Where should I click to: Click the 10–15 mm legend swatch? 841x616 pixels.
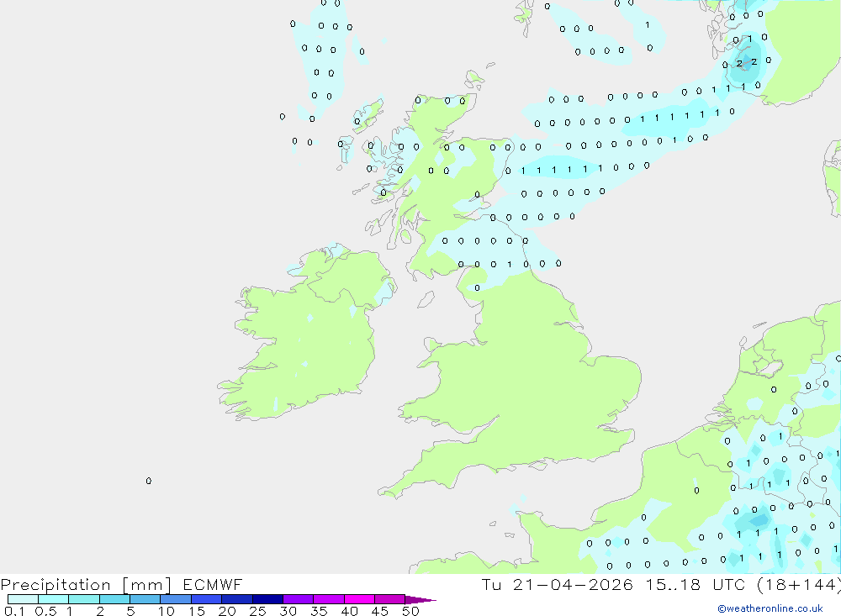pyautogui.click(x=176, y=599)
